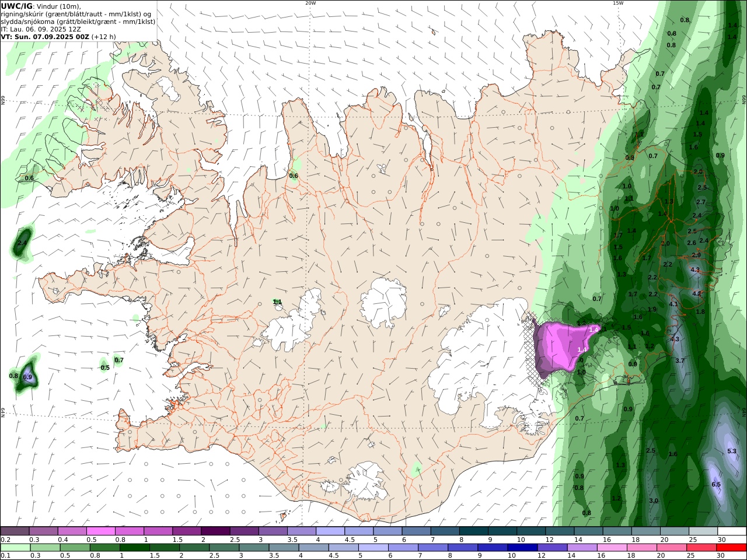Image resolution: width=747 pixels, height=560 pixels.
Task: Pick the navy blue swatch labeled 10
Action: point(521,548)
